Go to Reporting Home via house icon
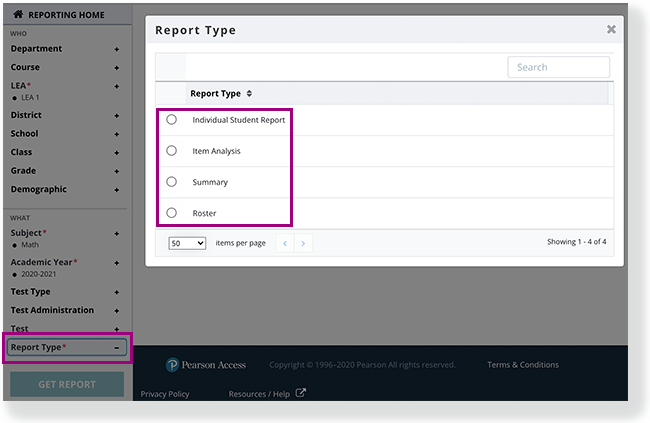The image size is (650, 423). click(18, 15)
